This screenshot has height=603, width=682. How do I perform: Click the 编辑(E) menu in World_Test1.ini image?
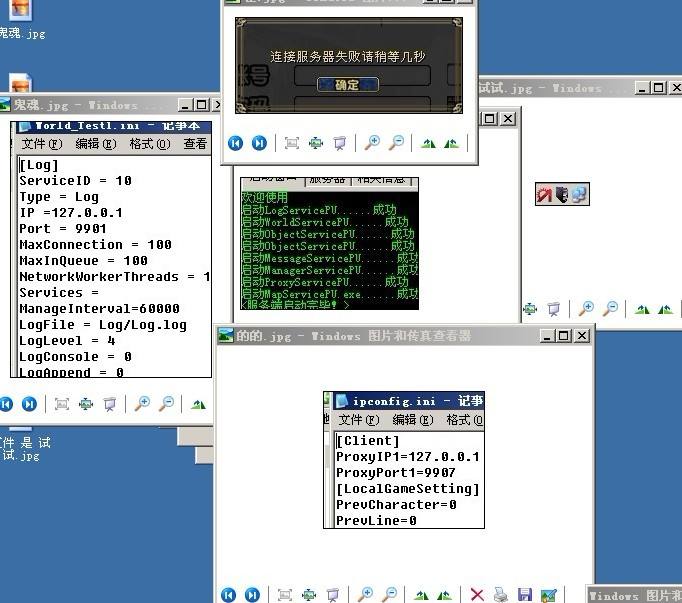point(96,144)
